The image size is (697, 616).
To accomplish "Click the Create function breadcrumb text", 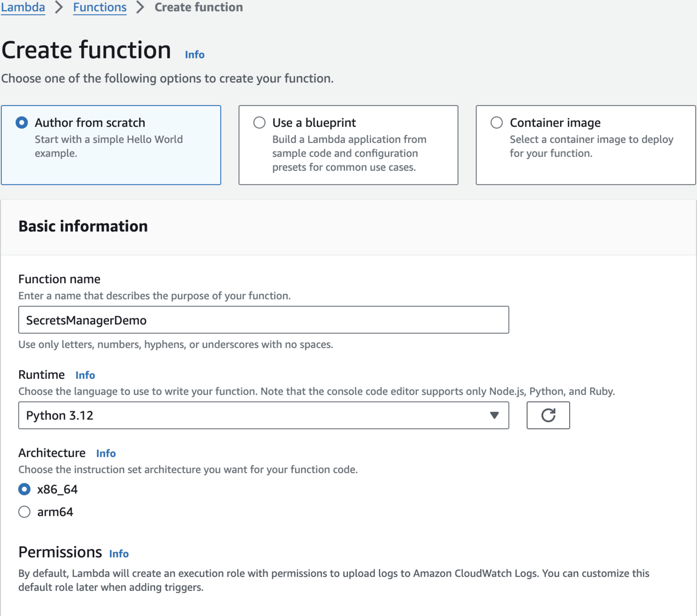I will [199, 7].
